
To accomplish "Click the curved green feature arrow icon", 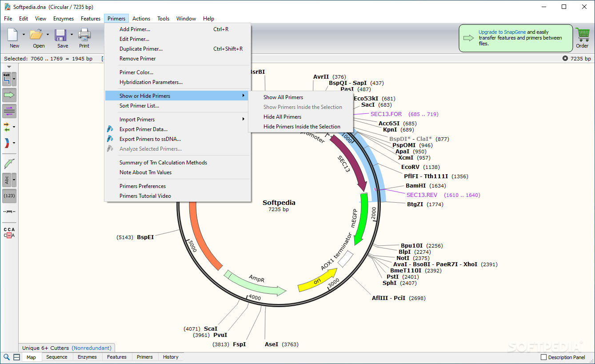I will pyautogui.click(x=9, y=164).
